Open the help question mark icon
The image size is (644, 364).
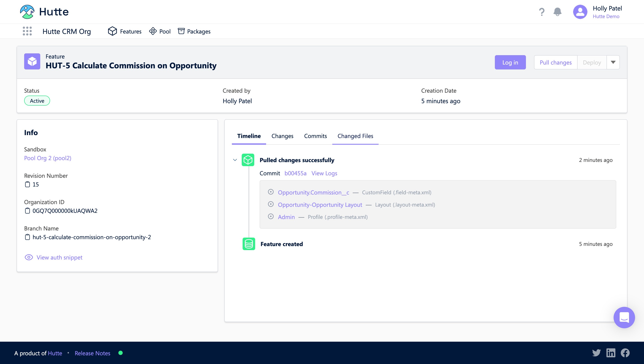coord(542,12)
